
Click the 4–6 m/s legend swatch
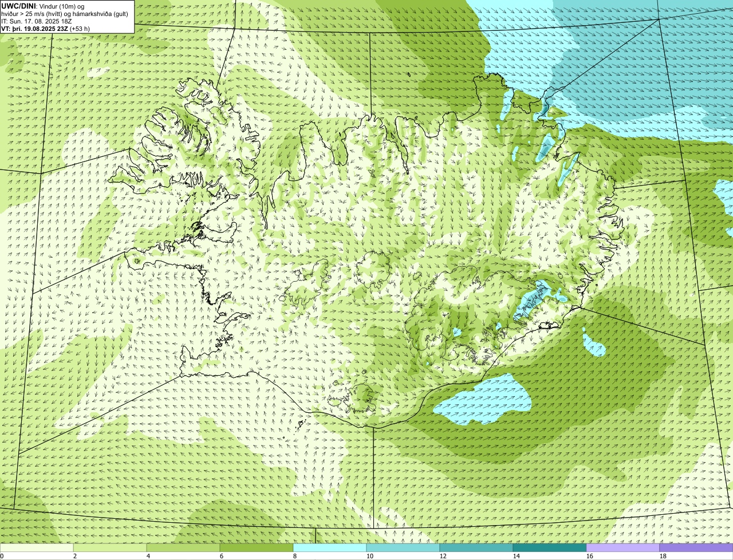point(183,548)
